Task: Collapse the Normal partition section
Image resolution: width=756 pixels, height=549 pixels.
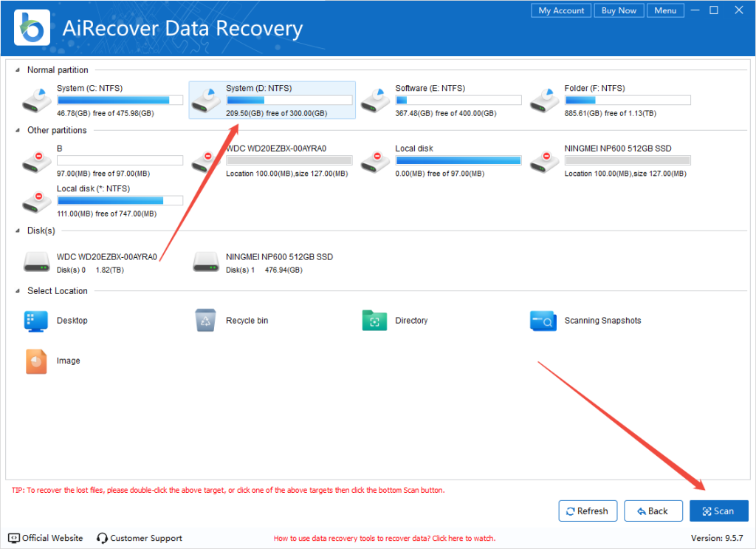Action: [18, 70]
